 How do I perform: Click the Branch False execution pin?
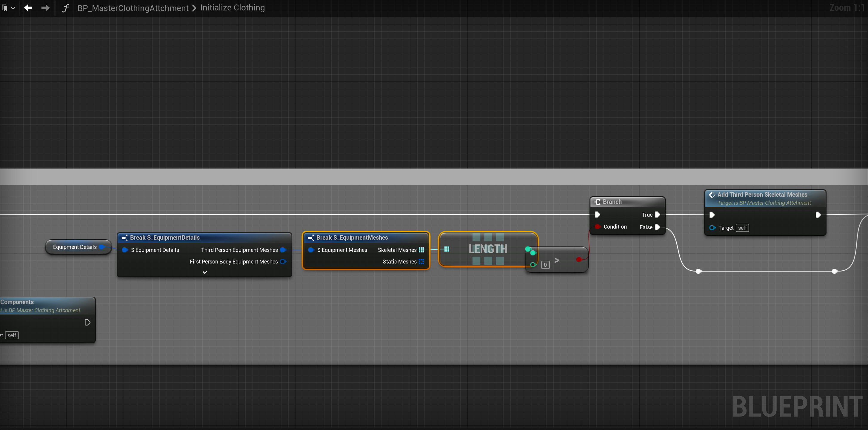coord(657,227)
